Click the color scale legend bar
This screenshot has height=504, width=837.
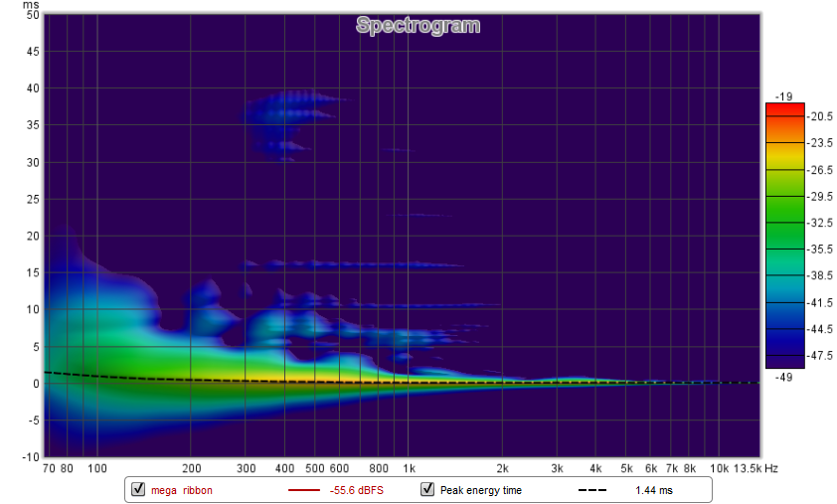coord(784,236)
